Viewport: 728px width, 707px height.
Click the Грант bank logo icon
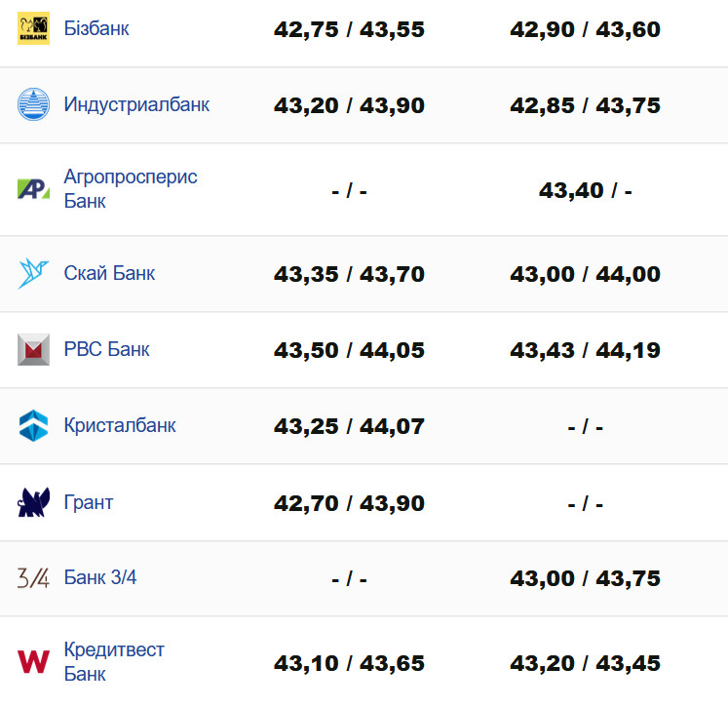33,503
